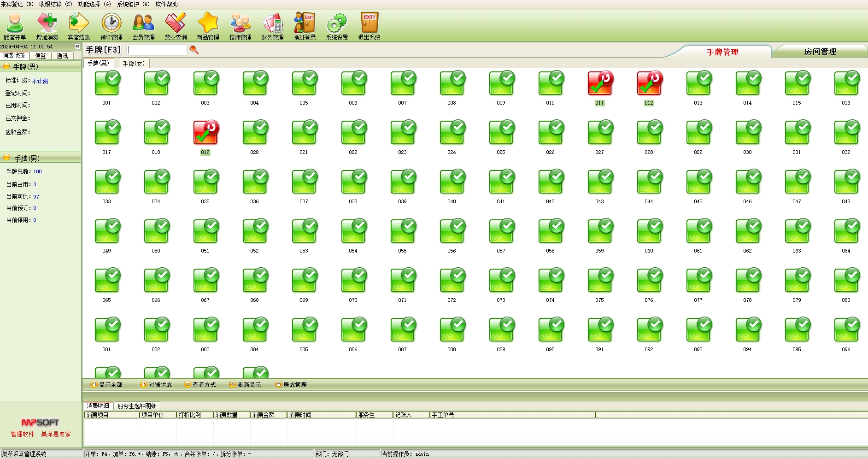This screenshot has height=459, width=868.
Task: Click the 顾客开单 customer check-in icon
Action: click(x=15, y=27)
